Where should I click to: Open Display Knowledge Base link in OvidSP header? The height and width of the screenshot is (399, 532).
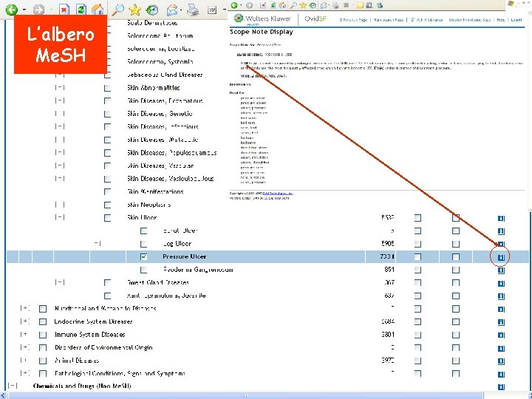(x=470, y=20)
